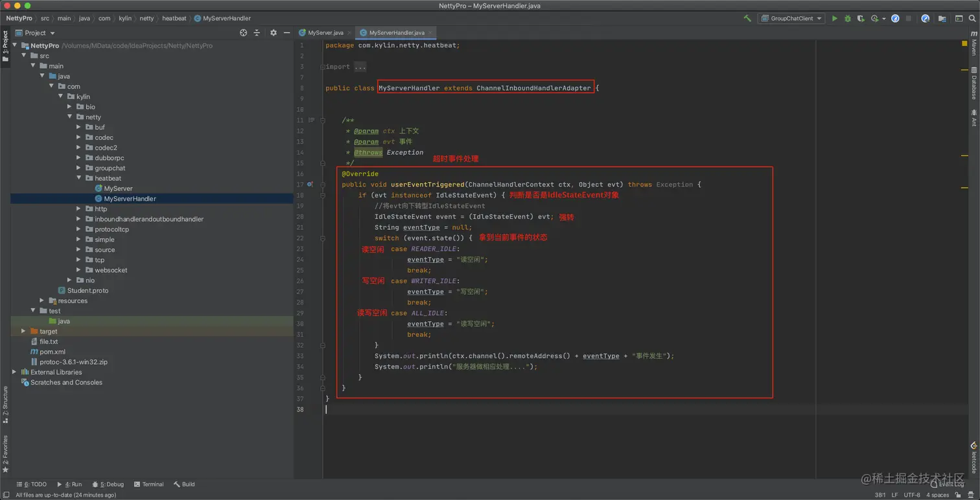This screenshot has height=500, width=980.
Task: Build project with the hammer icon
Action: coord(747,19)
